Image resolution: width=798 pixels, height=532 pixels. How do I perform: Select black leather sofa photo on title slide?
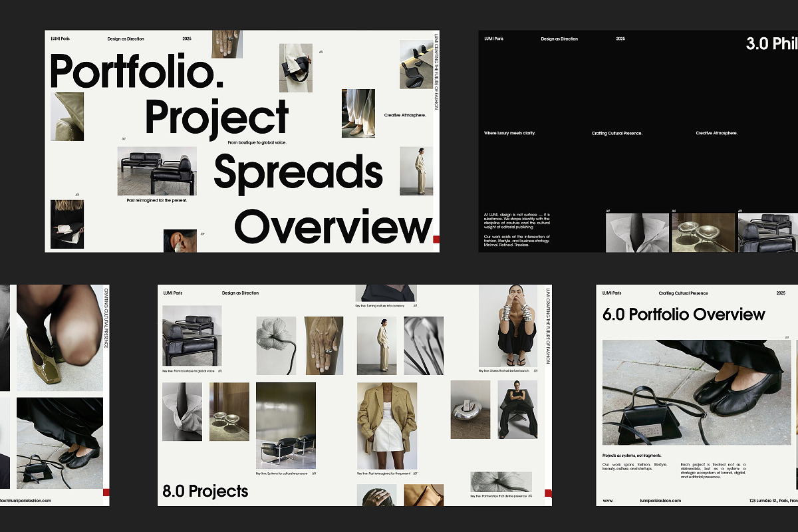point(157,171)
